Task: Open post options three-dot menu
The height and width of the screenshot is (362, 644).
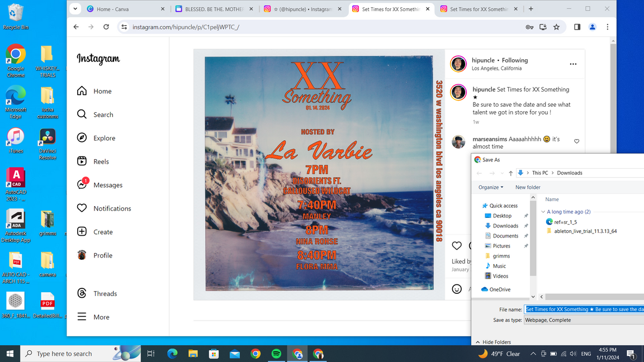Action: pyautogui.click(x=573, y=64)
